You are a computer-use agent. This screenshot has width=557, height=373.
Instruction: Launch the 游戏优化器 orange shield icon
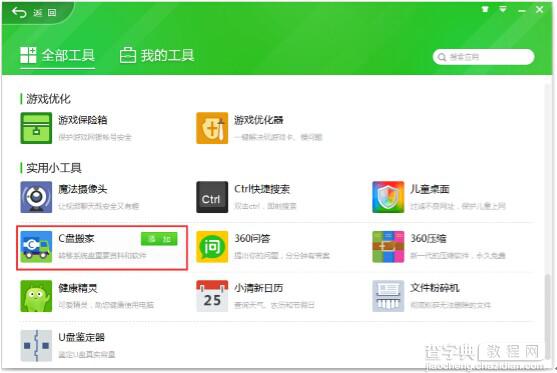coord(212,128)
